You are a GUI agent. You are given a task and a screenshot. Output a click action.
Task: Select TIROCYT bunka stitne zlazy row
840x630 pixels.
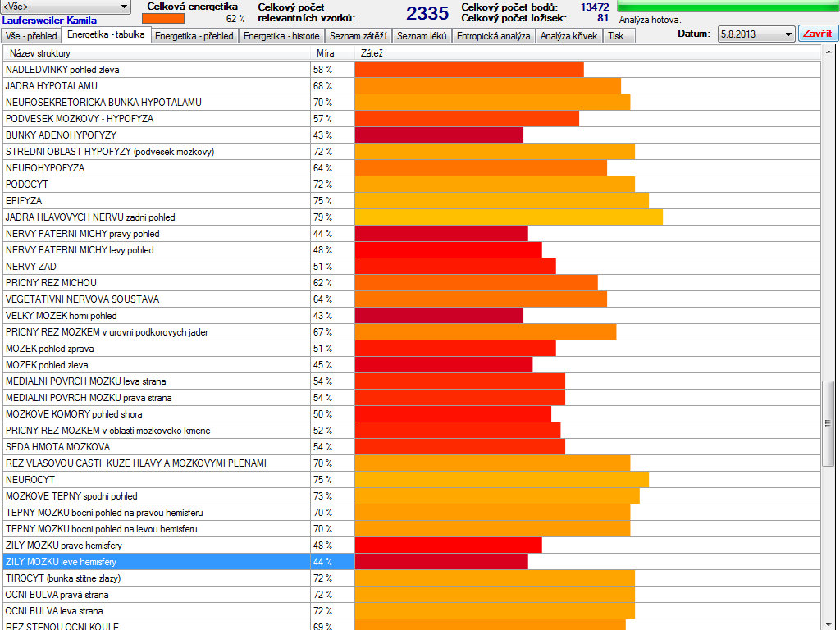pos(412,578)
